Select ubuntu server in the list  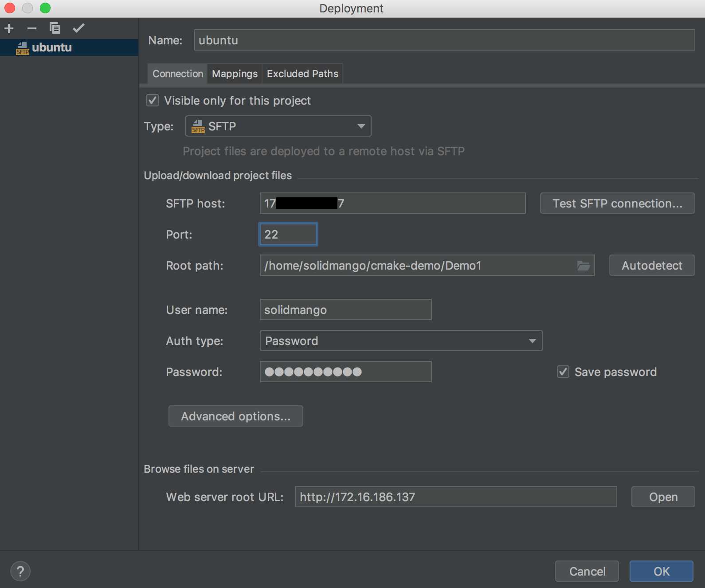coord(69,47)
